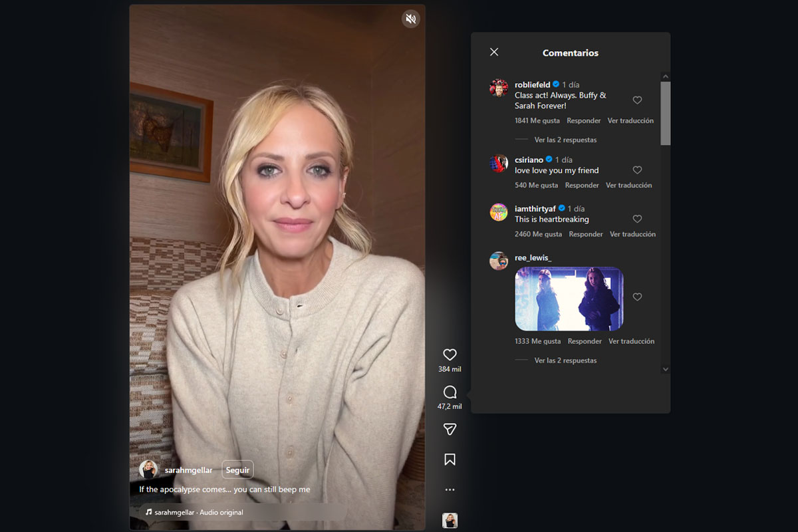Click the audio thumbnail below the options menu
Screen dimensions: 798x532
point(450,521)
